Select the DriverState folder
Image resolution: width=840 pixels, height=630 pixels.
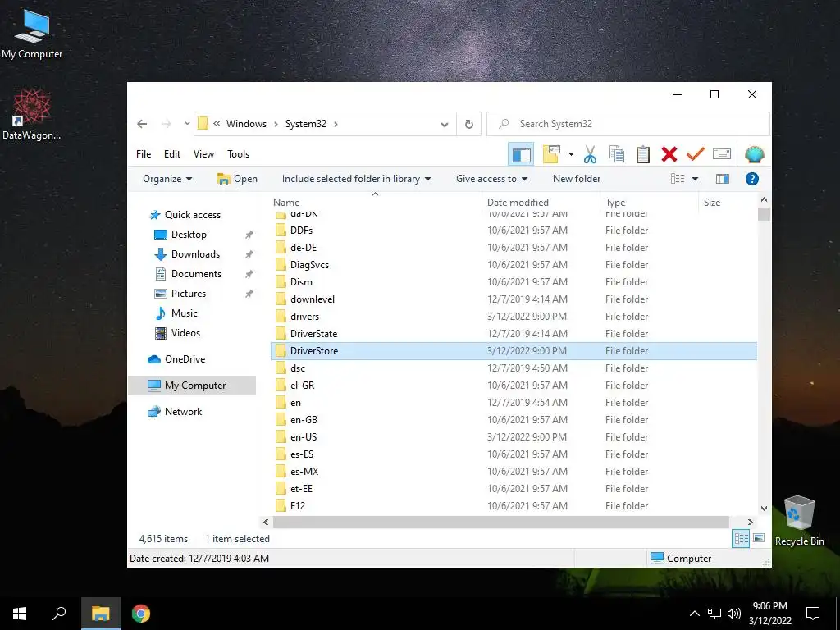[514, 334]
